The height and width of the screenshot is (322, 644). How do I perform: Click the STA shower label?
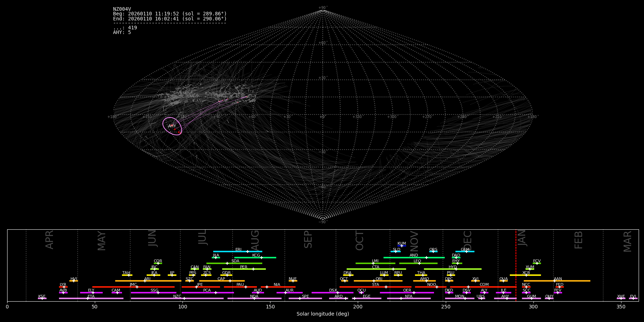coord(376,285)
